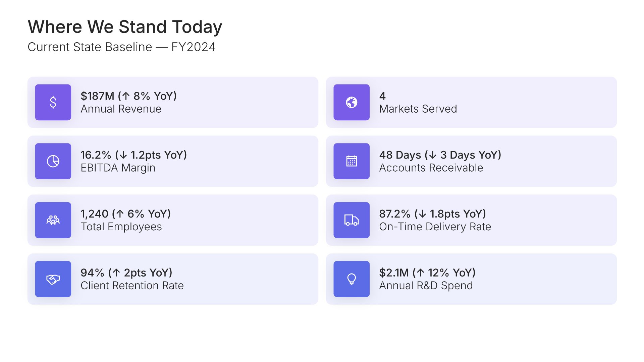Click the 87.2% delivery rate value

tap(432, 214)
